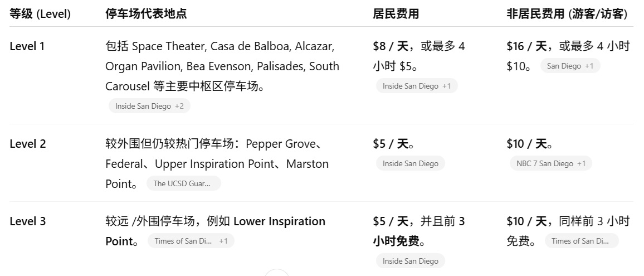Click the bold 小时免费 text in Level 3
The width and height of the screenshot is (644, 276).
396,241
